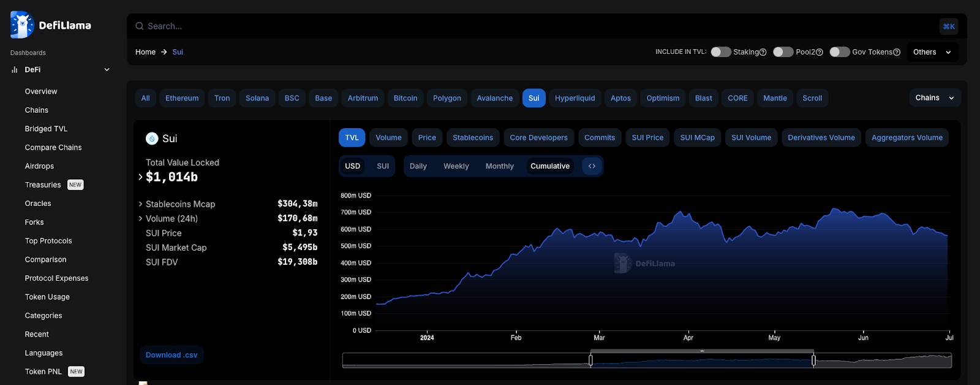Show Derivatives Volume chart
This screenshot has height=385, width=980.
821,138
